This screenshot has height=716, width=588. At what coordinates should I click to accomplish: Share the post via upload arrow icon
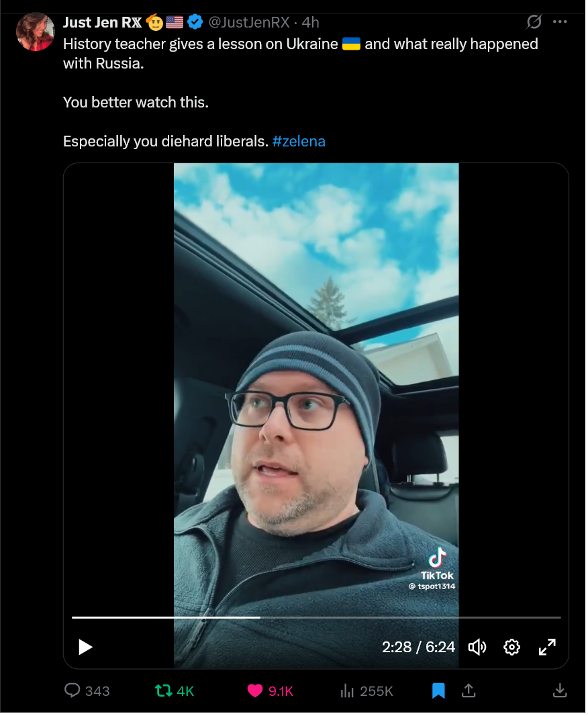pos(469,691)
